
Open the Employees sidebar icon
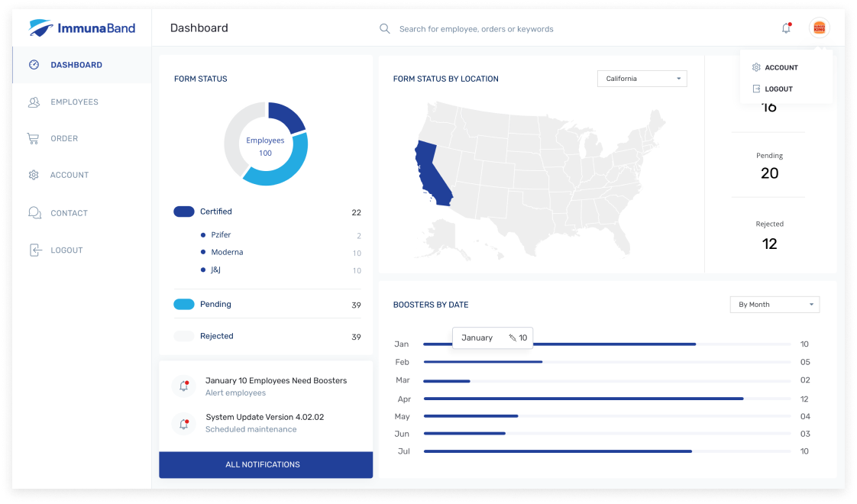click(34, 102)
